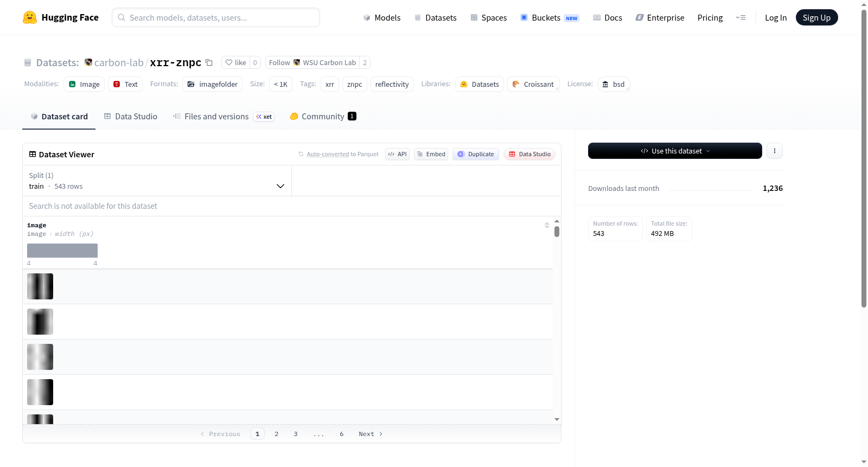The height and width of the screenshot is (467, 868).
Task: Click the Datasets library tag
Action: click(480, 84)
